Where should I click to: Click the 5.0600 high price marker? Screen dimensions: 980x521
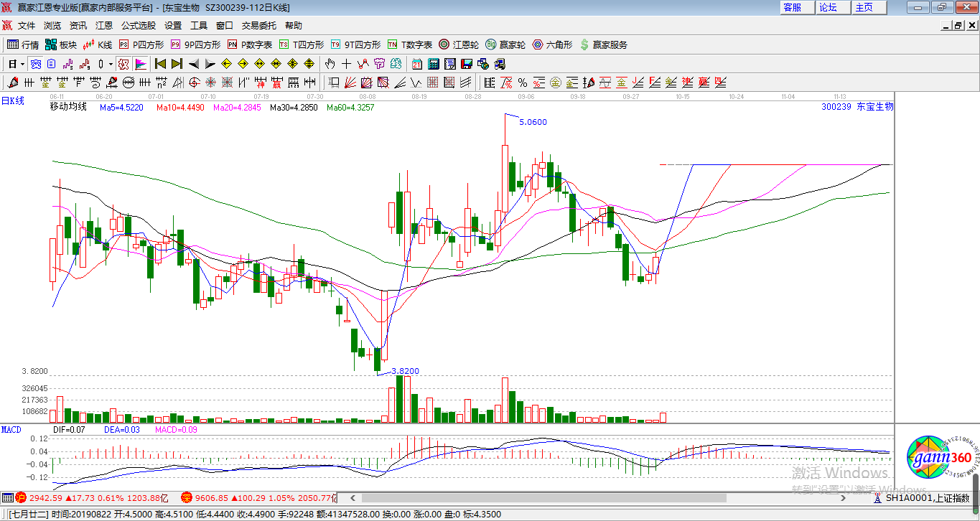[533, 122]
